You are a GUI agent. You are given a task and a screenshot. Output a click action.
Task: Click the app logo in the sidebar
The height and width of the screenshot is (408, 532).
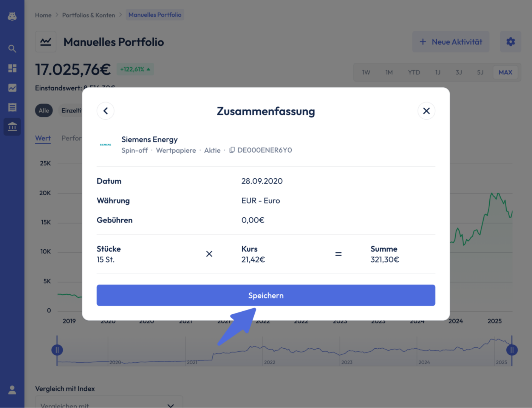click(x=12, y=16)
